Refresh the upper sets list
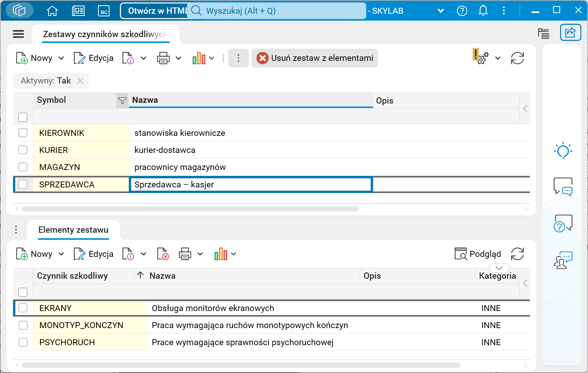Viewport: 588px width, 373px height. 517,58
